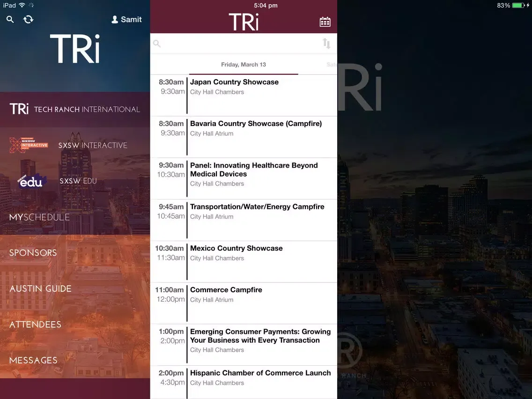Select the Friday, March 13 tab

point(243,65)
